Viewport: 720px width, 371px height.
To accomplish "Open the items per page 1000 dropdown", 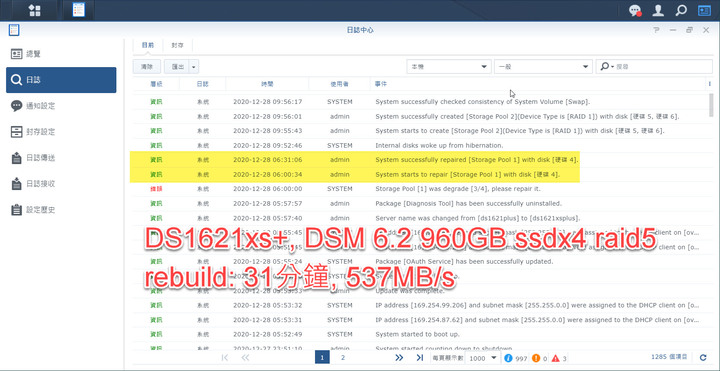I will pos(484,358).
